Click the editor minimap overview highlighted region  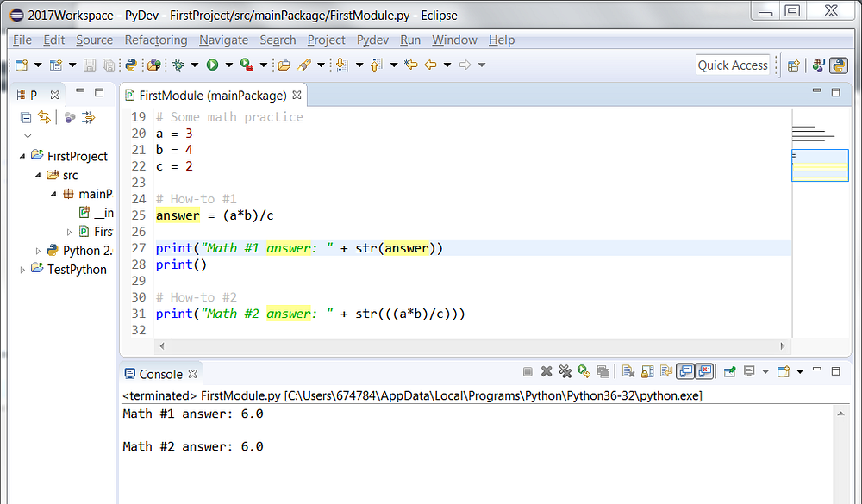click(x=820, y=165)
